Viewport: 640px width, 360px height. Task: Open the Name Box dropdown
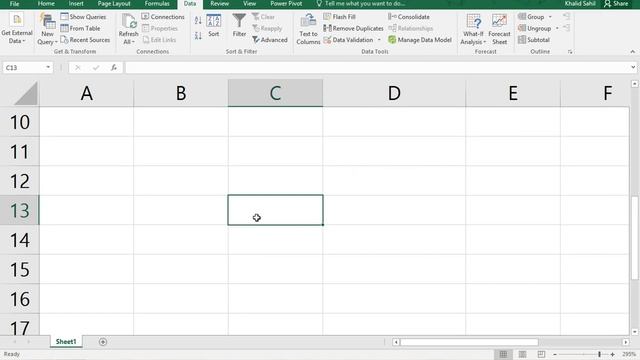[x=48, y=67]
